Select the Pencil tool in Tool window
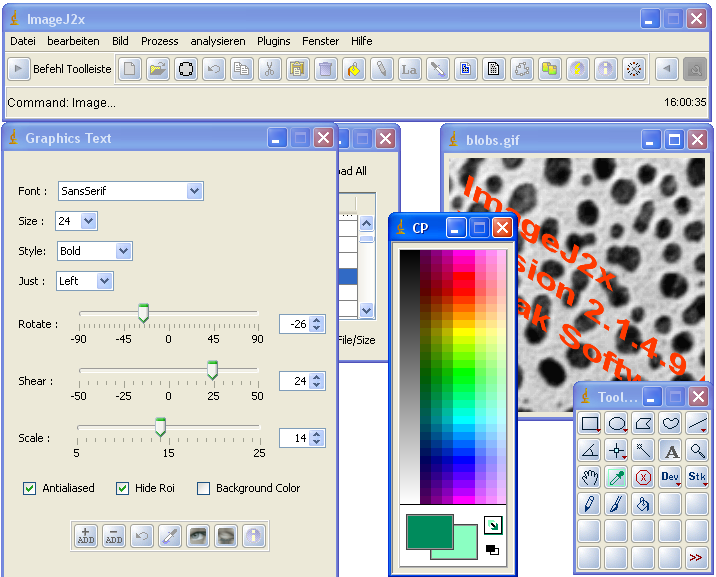 tap(589, 504)
